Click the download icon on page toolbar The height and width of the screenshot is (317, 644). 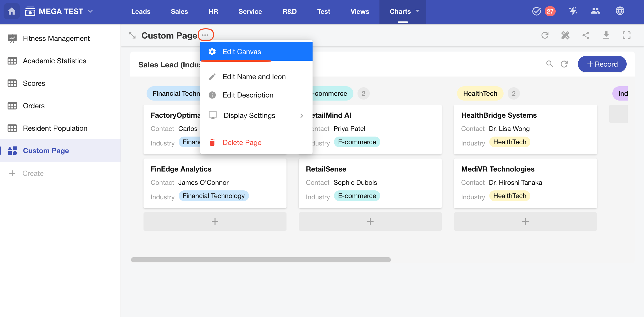coord(606,35)
